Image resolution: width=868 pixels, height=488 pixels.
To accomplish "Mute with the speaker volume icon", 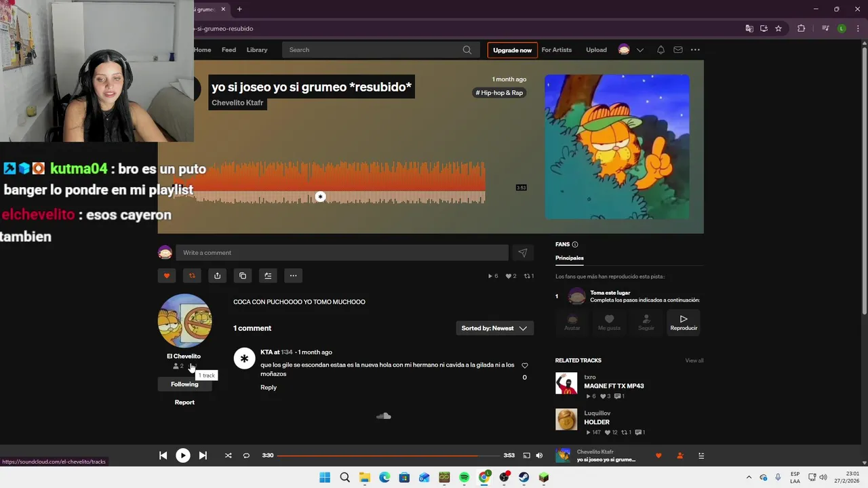I will (x=539, y=455).
